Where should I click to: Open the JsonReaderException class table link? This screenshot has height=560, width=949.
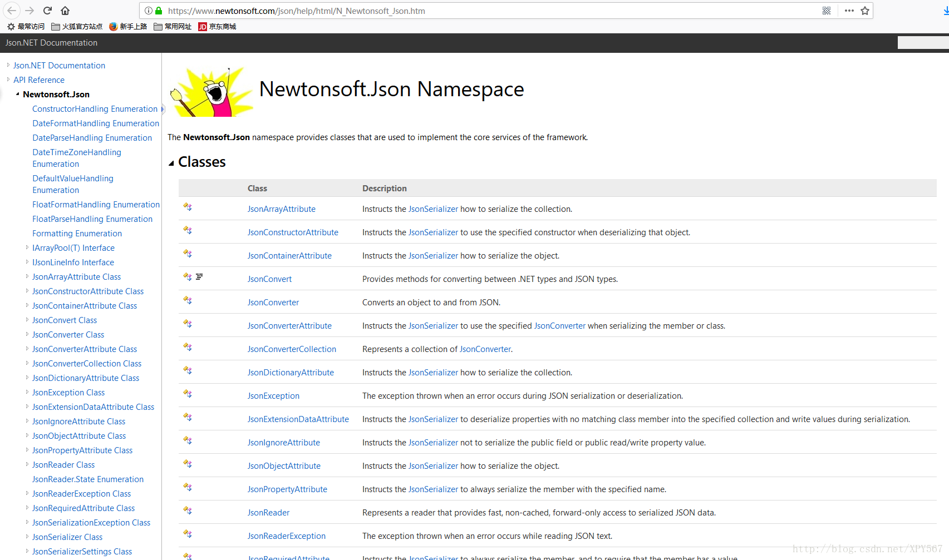pos(287,536)
